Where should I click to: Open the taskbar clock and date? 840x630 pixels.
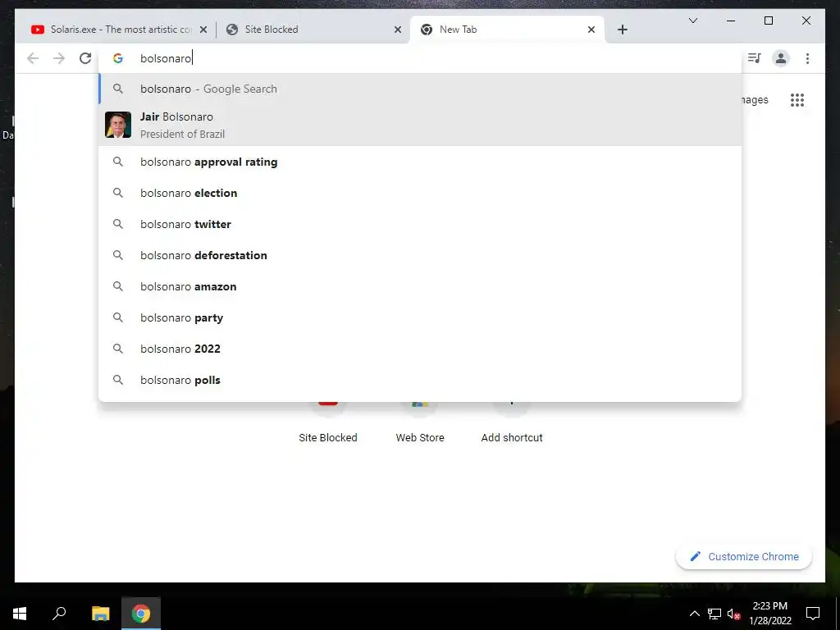[x=769, y=614]
